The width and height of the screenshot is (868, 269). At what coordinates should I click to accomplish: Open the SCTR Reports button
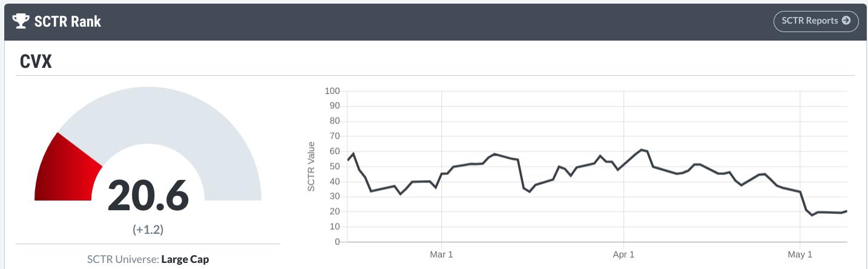[815, 21]
